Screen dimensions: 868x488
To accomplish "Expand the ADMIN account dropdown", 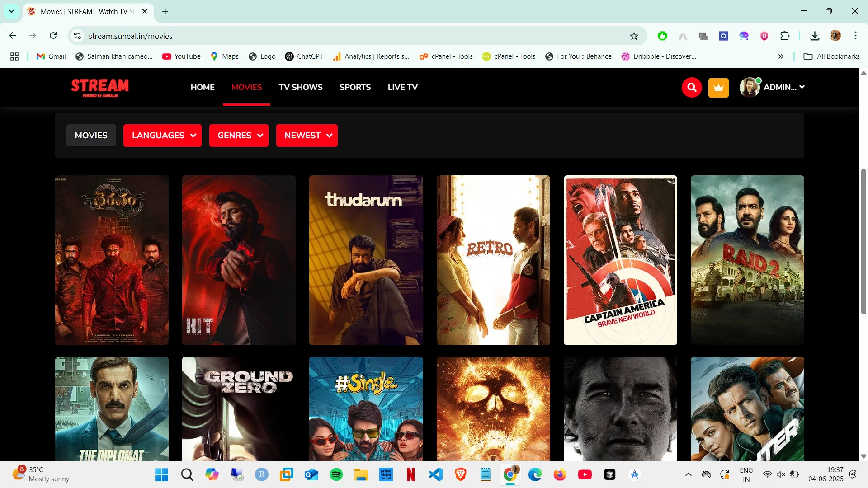I will coord(784,87).
